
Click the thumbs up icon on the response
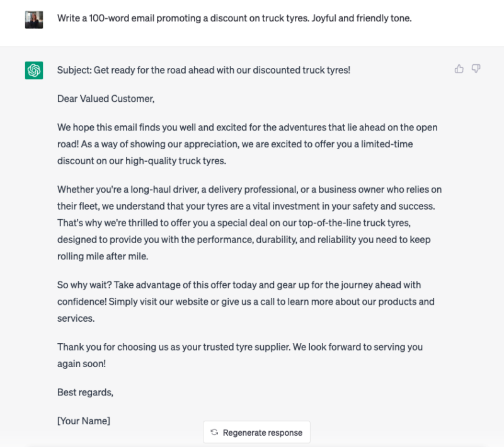point(459,69)
